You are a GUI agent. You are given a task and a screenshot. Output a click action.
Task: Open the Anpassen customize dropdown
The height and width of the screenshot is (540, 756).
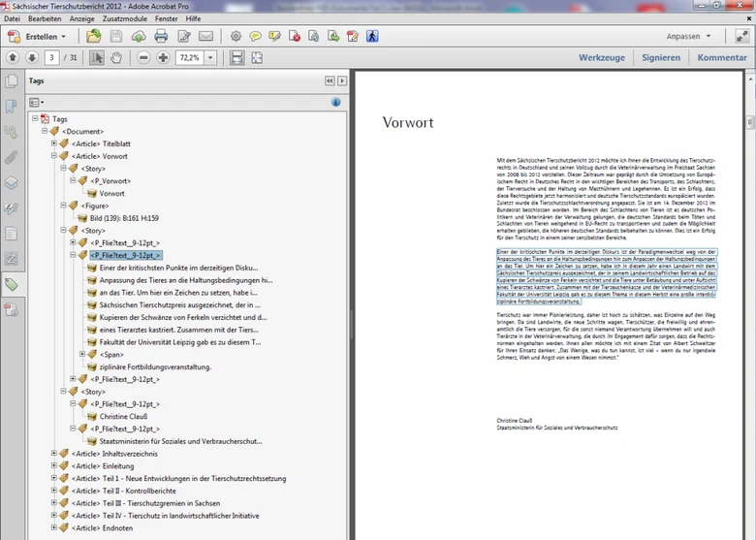tap(688, 36)
